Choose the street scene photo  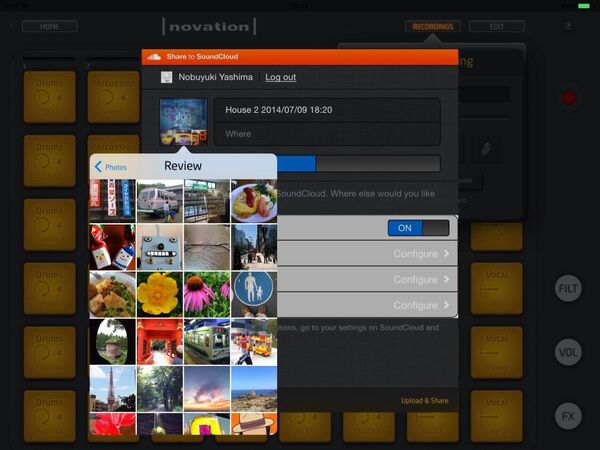click(x=254, y=247)
